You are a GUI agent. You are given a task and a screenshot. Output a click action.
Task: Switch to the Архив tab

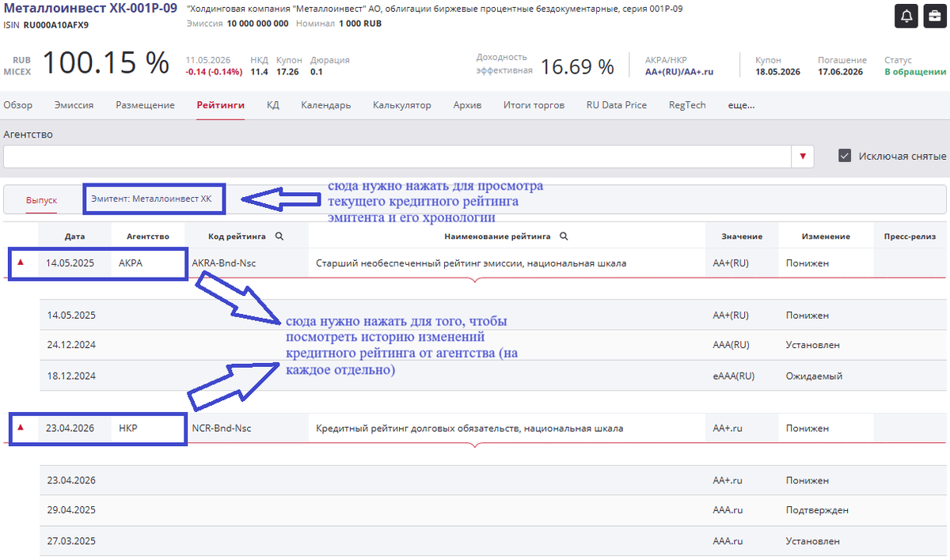pos(467,105)
